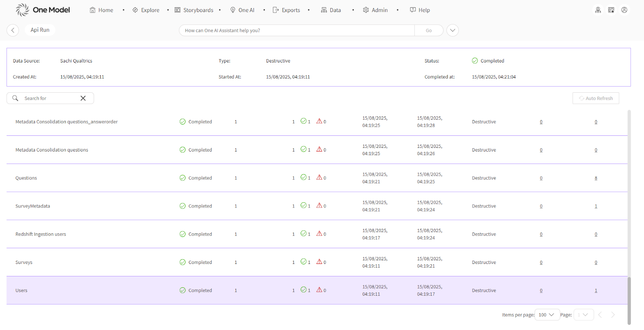
Task: Click the One AI Assistant input field
Action: 297,30
